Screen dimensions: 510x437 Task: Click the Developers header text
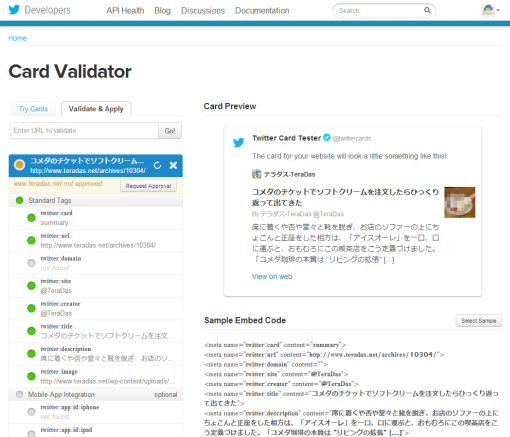[48, 10]
